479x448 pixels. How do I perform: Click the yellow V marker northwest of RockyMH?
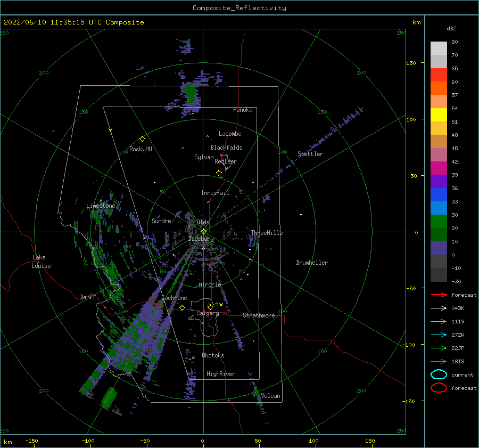[x=111, y=130]
